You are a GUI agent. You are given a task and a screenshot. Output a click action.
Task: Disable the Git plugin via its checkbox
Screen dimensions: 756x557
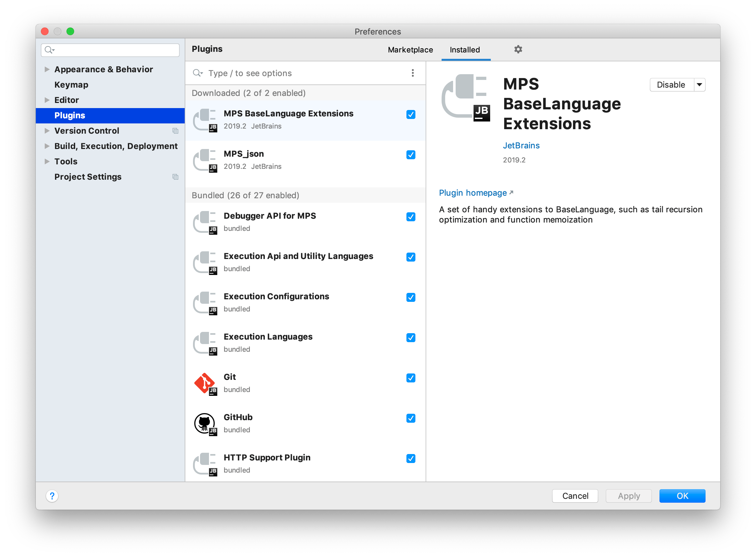[x=411, y=378]
